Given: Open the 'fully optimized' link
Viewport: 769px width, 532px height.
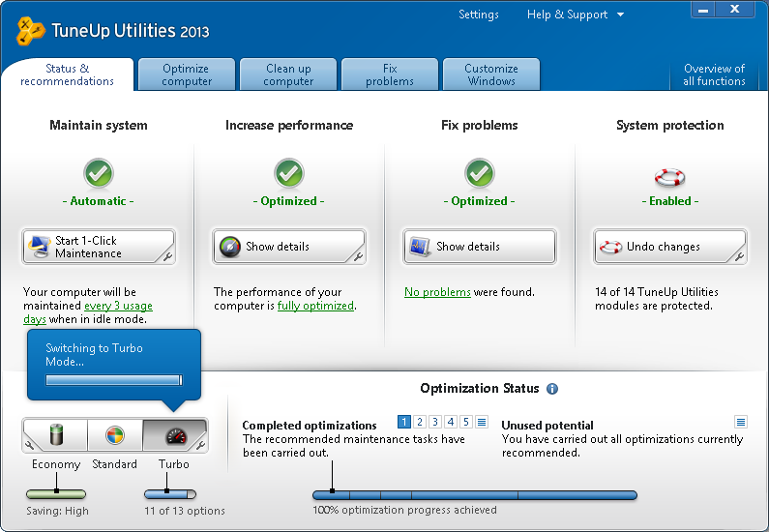Looking at the screenshot, I should 315,306.
